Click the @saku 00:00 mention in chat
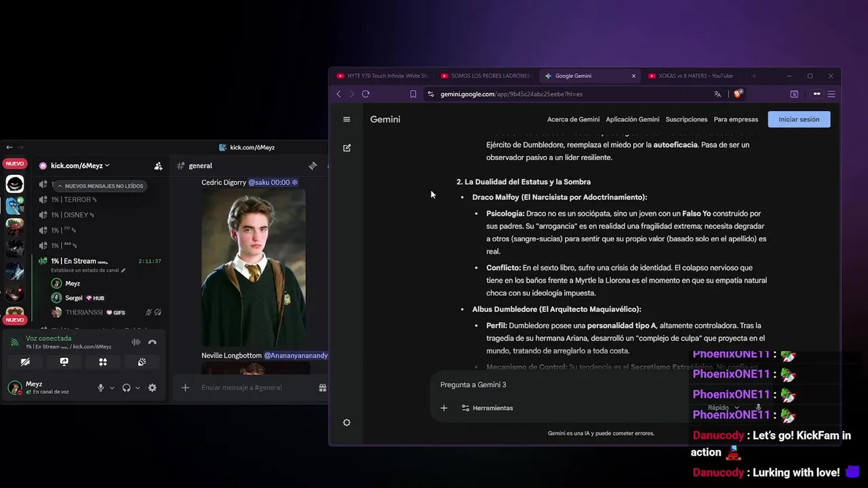The width and height of the screenshot is (868, 488). coord(273,182)
